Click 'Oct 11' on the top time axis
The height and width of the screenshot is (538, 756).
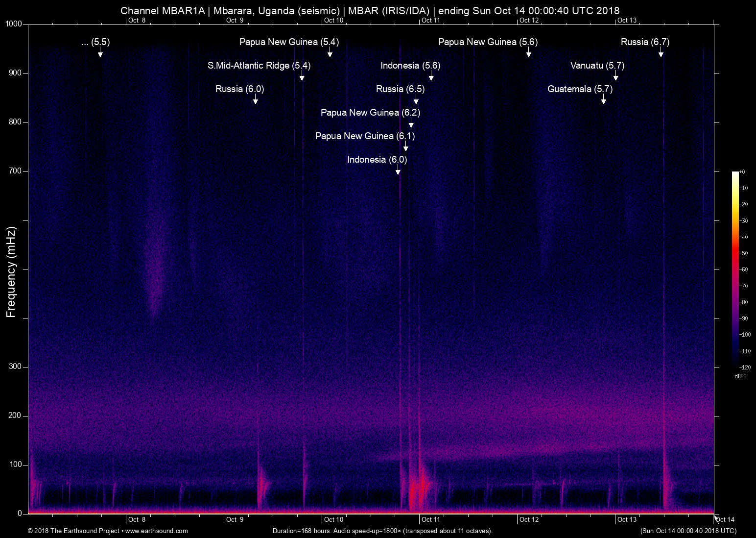coord(431,20)
